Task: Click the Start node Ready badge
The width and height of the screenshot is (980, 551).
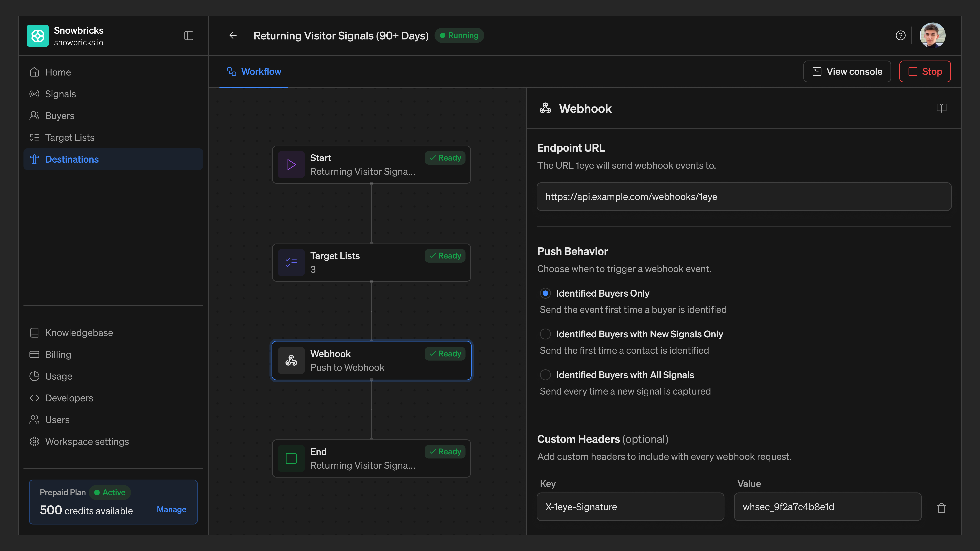Action: point(445,158)
